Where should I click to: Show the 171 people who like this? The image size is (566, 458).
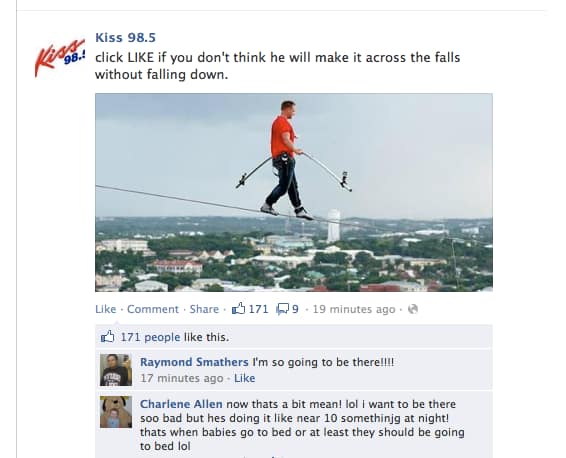[x=150, y=337]
